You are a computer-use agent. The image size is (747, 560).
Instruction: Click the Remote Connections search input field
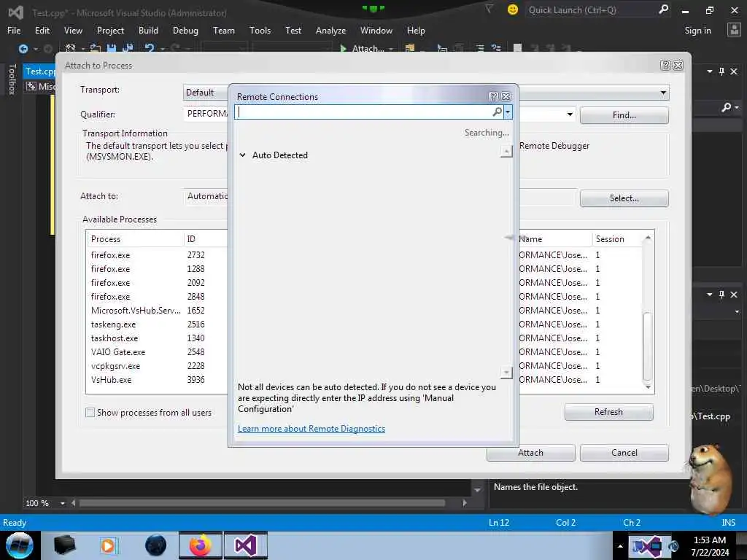(364, 112)
